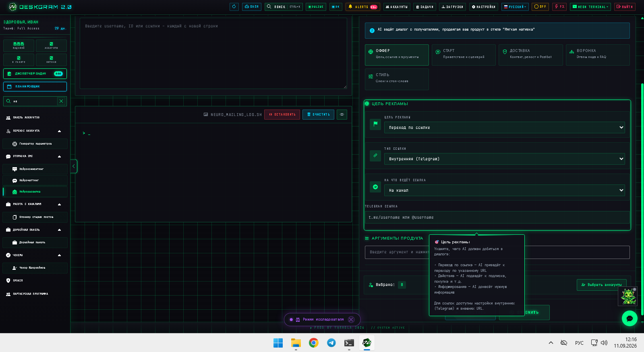
Task: Open the ALERTS bell notifications
Action: pos(362,7)
